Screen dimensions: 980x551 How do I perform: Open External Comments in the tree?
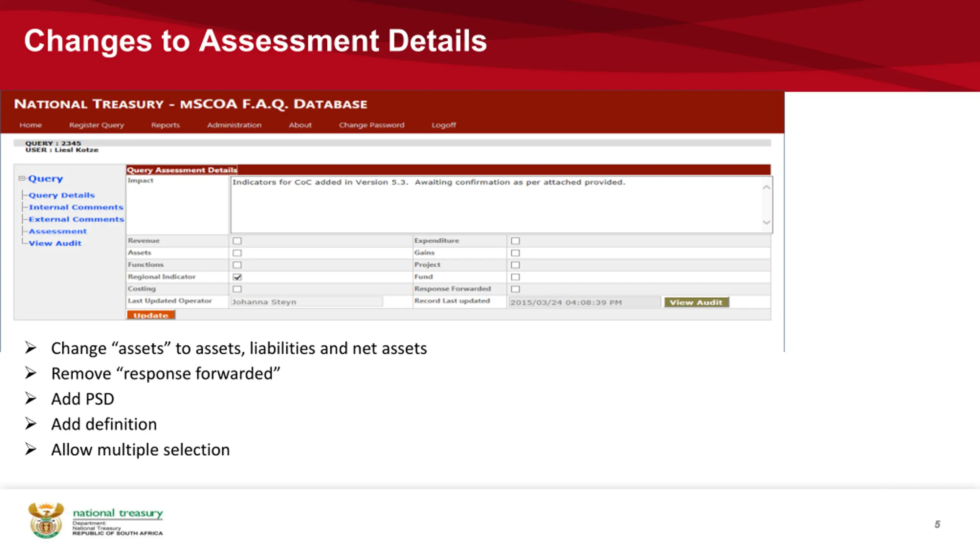pos(77,219)
